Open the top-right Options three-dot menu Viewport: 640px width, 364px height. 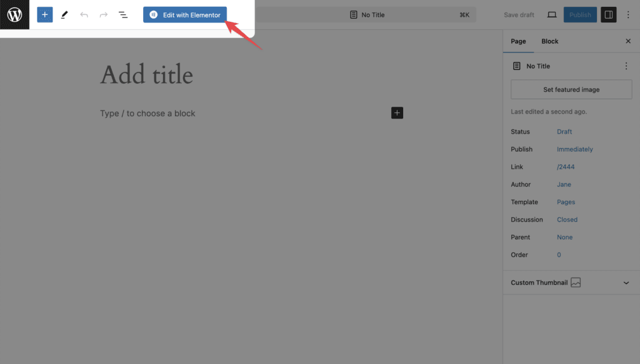coord(628,15)
